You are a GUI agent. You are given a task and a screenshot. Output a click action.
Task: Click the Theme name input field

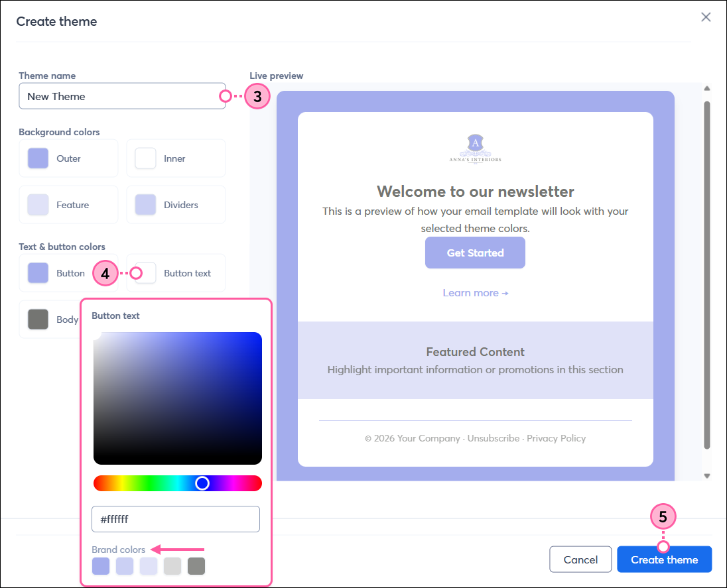pyautogui.click(x=122, y=96)
